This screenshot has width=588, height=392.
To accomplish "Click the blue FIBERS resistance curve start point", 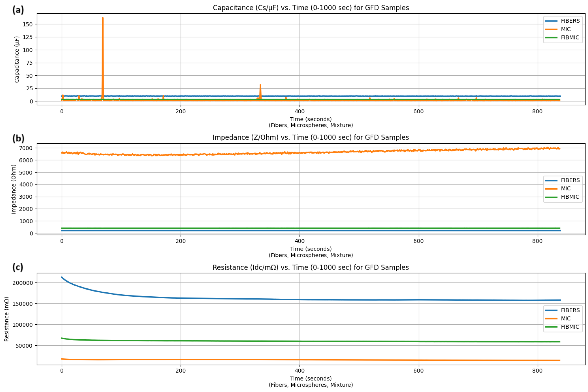I will (62, 277).
